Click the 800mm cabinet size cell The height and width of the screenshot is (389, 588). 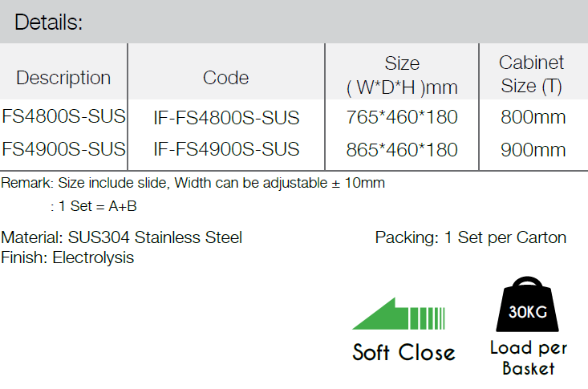click(x=533, y=117)
